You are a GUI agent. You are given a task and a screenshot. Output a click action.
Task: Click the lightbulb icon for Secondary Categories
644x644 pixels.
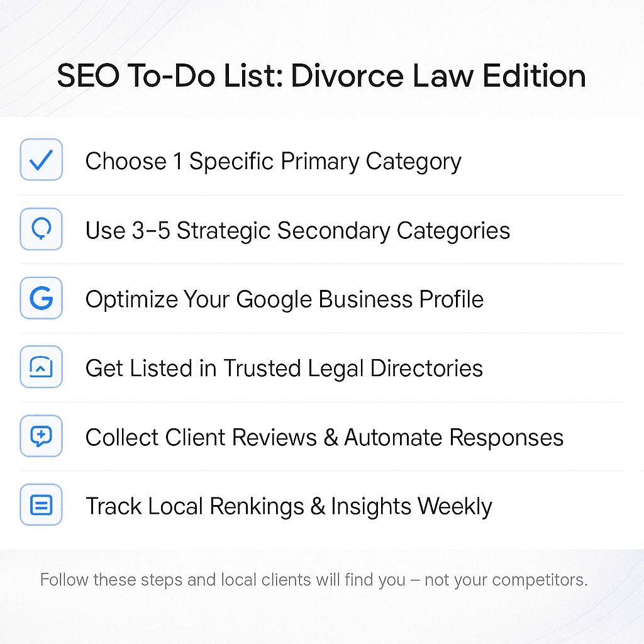point(41,229)
